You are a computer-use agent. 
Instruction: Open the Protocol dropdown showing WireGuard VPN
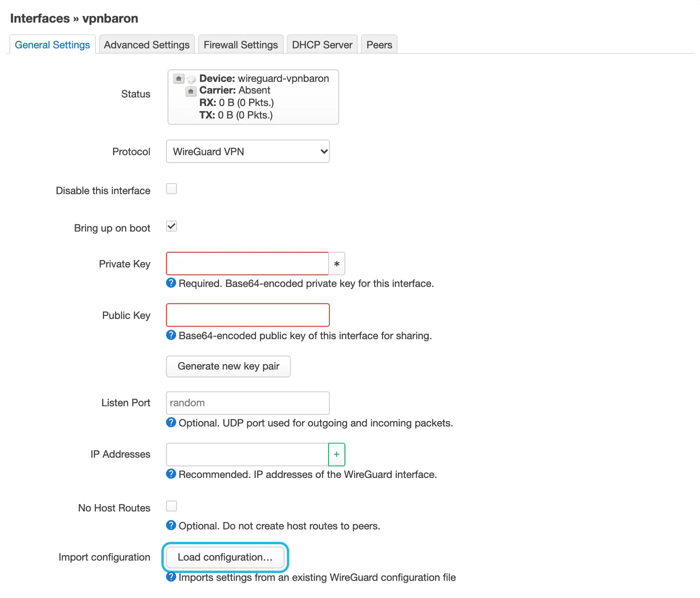pos(248,151)
